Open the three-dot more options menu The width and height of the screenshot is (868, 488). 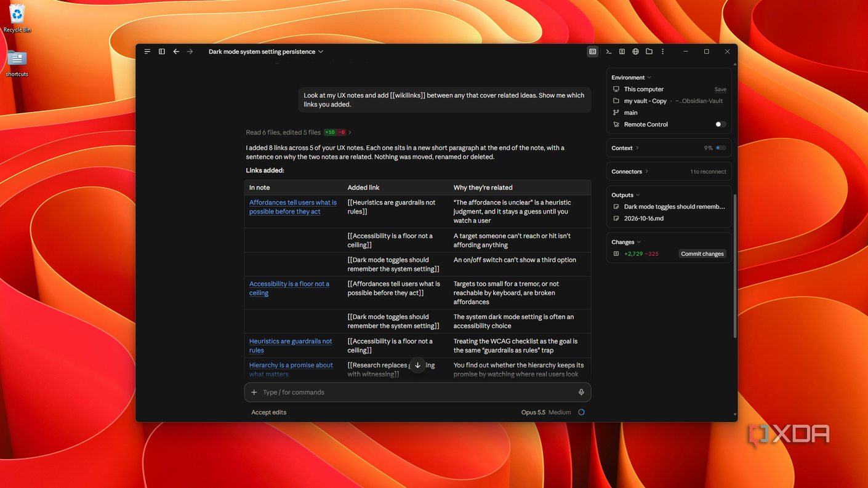point(662,52)
